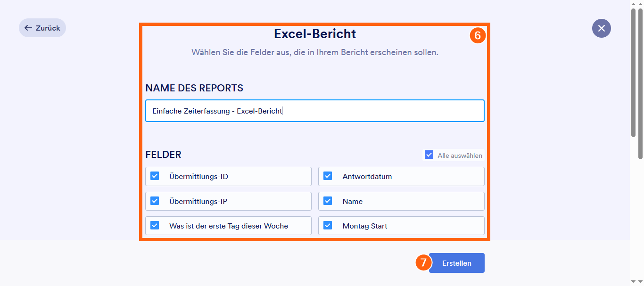The width and height of the screenshot is (644, 286).
Task: Click the Wählen Sie die Felder aus subtitle
Action: (x=315, y=52)
